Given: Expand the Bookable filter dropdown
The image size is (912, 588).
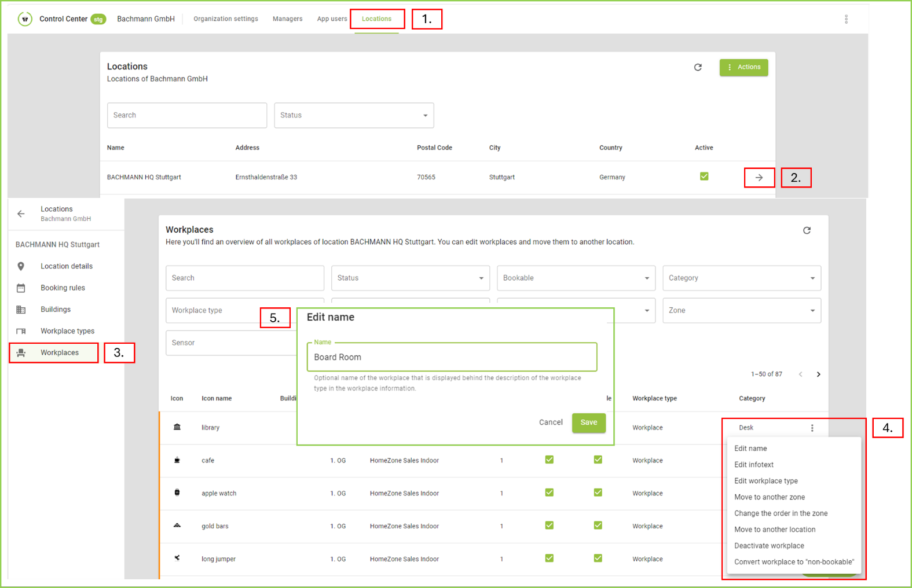Looking at the screenshot, I should 576,278.
